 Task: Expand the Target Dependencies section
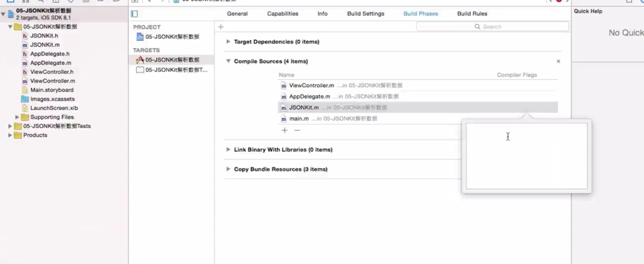click(x=228, y=42)
